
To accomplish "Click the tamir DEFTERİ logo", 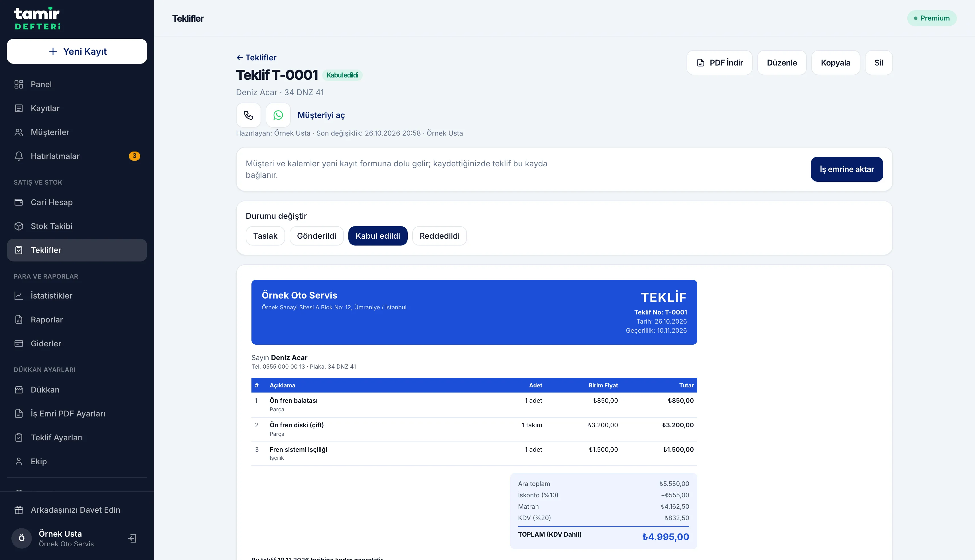I will 37,18.
